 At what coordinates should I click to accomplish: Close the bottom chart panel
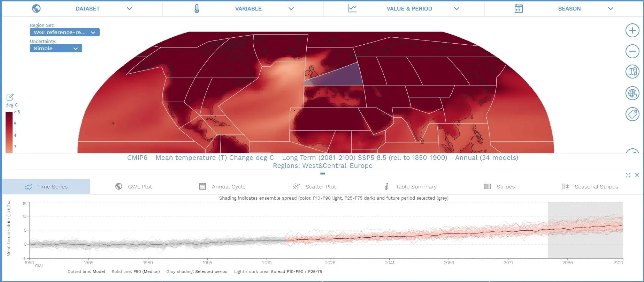click(x=637, y=175)
